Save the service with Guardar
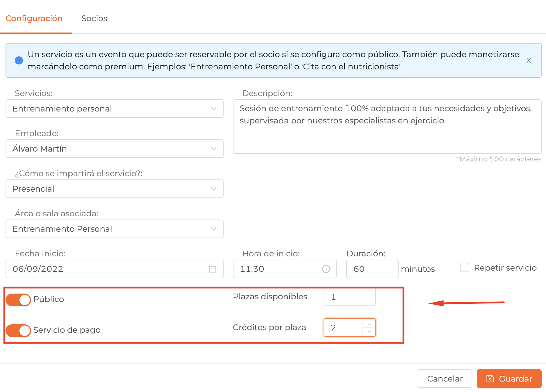The width and height of the screenshot is (546, 392). click(509, 379)
